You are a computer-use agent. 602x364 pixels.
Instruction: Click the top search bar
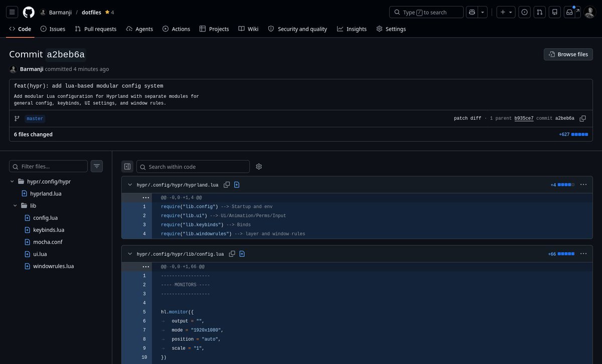pyautogui.click(x=426, y=12)
